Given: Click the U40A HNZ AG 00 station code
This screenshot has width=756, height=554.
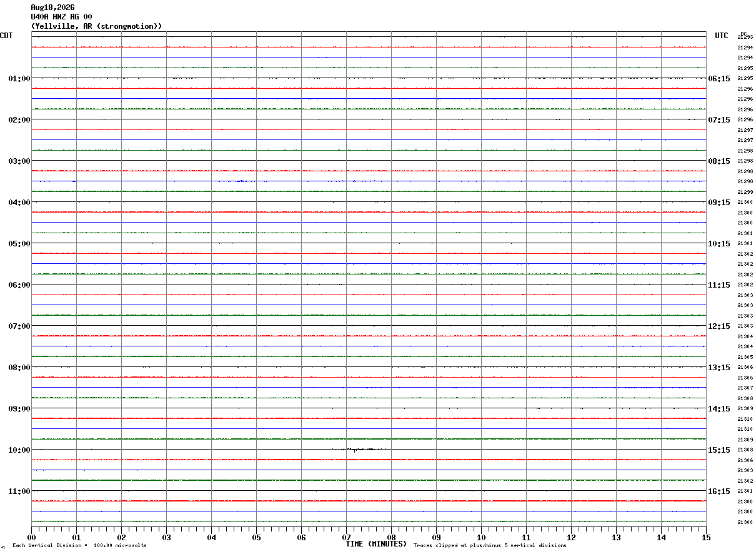Looking at the screenshot, I should pos(61,17).
